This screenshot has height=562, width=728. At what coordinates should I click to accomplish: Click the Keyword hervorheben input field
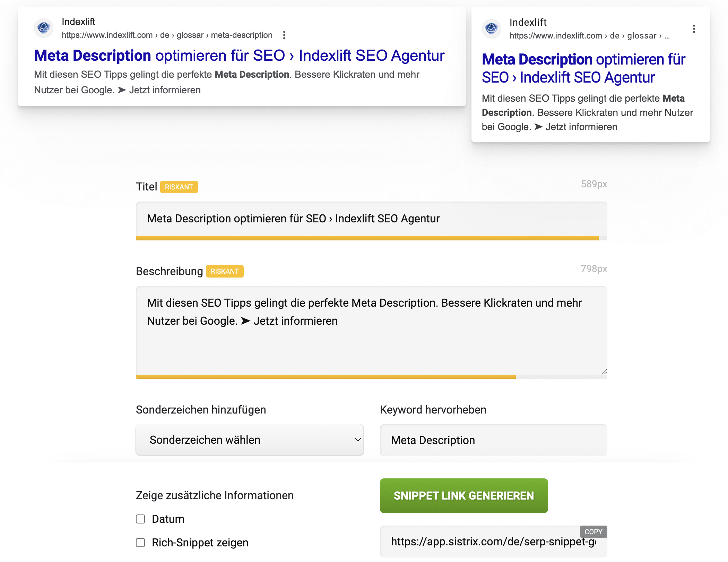coord(493,440)
